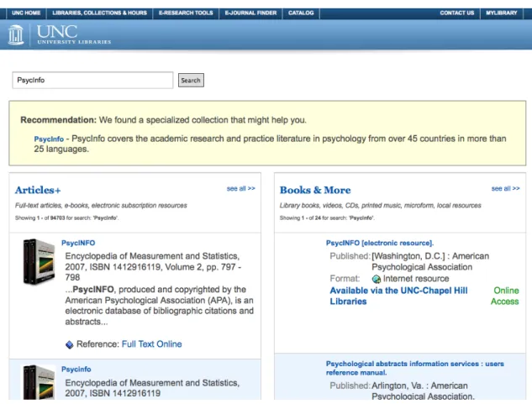This screenshot has height=404, width=532.
Task: Click 'Showing 1 - of 24' results count
Action: click(x=327, y=218)
